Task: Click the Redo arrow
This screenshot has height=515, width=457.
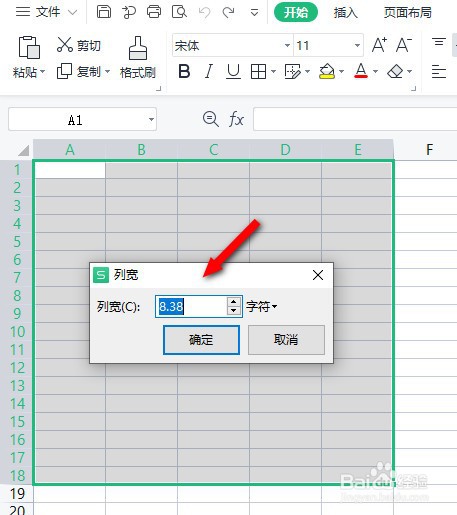Action: click(x=228, y=13)
